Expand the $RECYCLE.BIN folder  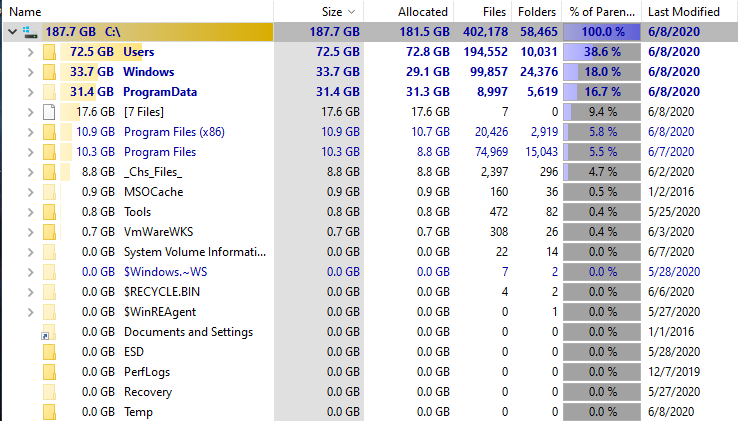click(31, 292)
